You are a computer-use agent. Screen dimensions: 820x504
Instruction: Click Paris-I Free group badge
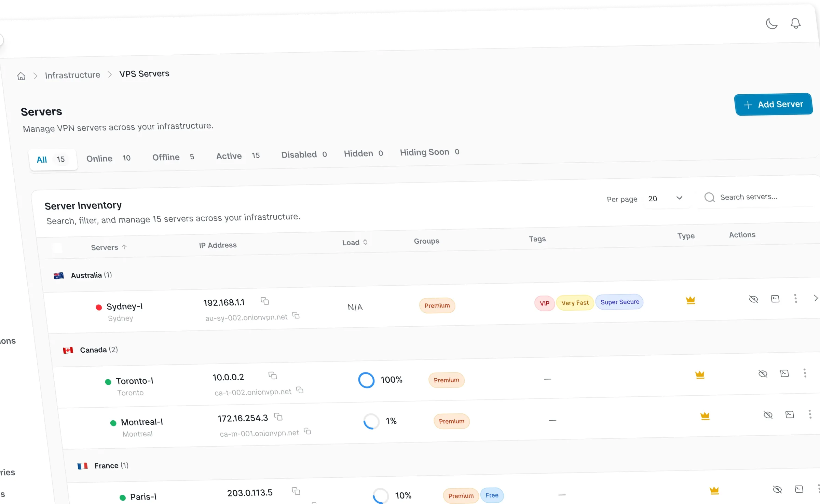tap(492, 495)
